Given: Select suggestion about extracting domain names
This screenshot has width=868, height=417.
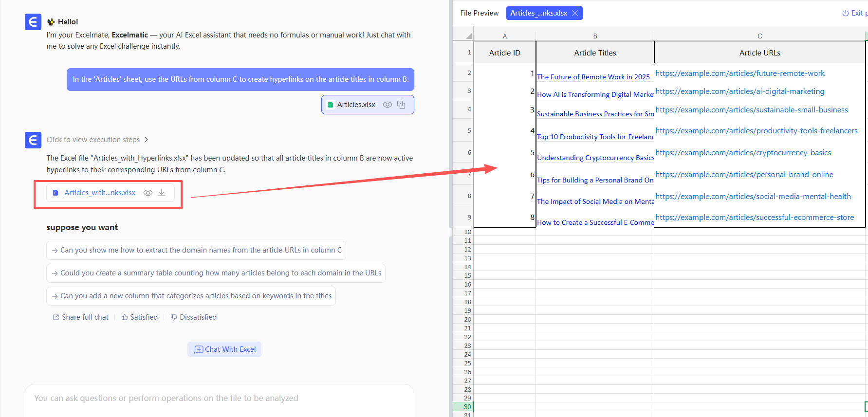Looking at the screenshot, I should [x=196, y=250].
